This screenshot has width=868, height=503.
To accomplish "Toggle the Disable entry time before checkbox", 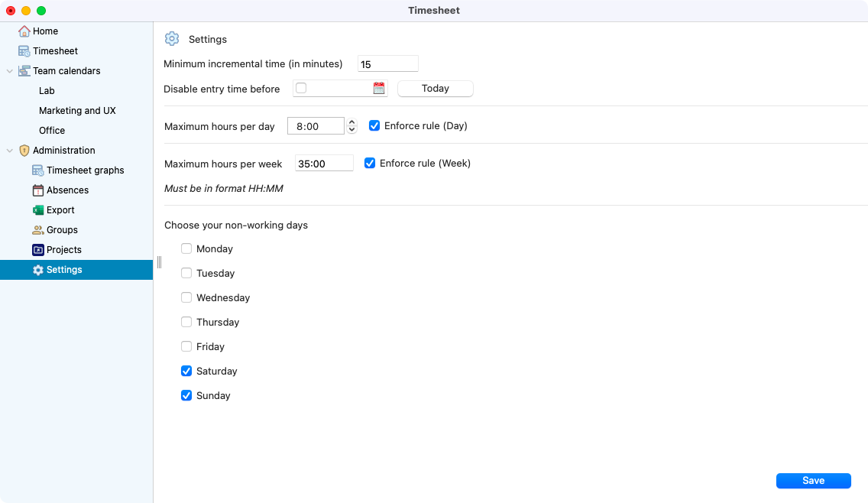I will [x=301, y=88].
